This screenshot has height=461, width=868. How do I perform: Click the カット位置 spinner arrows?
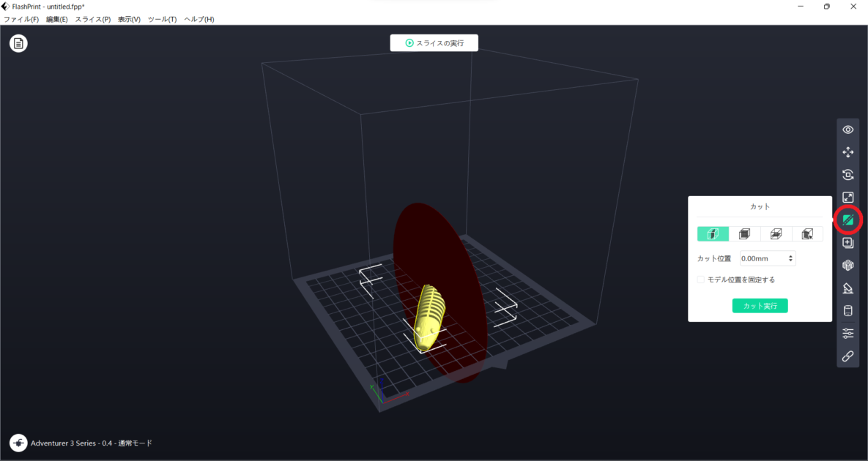pos(790,258)
